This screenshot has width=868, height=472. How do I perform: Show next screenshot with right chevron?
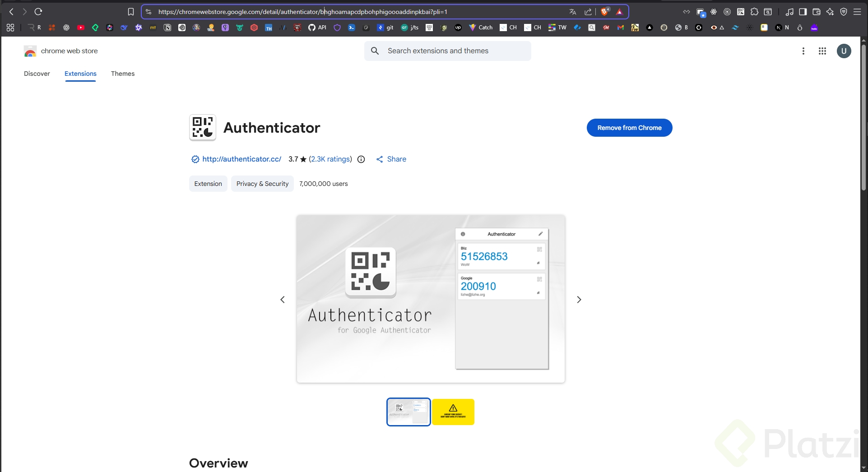pos(579,300)
